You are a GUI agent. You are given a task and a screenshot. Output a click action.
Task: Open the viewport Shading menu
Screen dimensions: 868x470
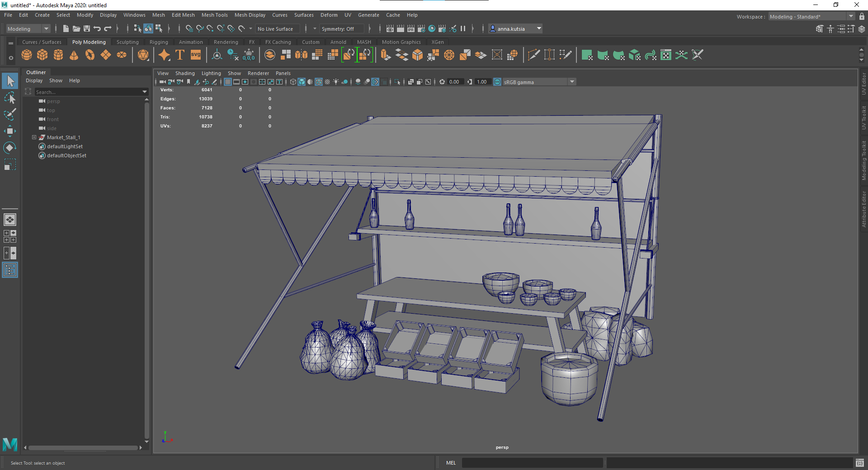tap(185, 73)
